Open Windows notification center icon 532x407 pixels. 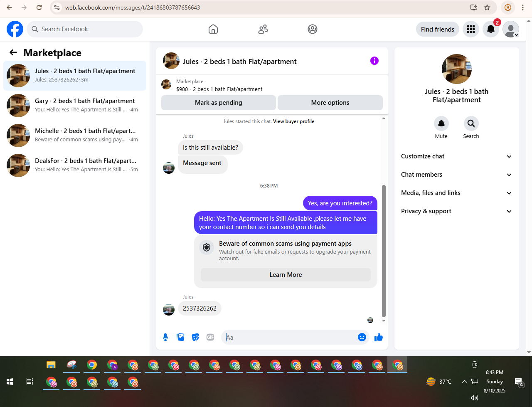[x=519, y=382]
